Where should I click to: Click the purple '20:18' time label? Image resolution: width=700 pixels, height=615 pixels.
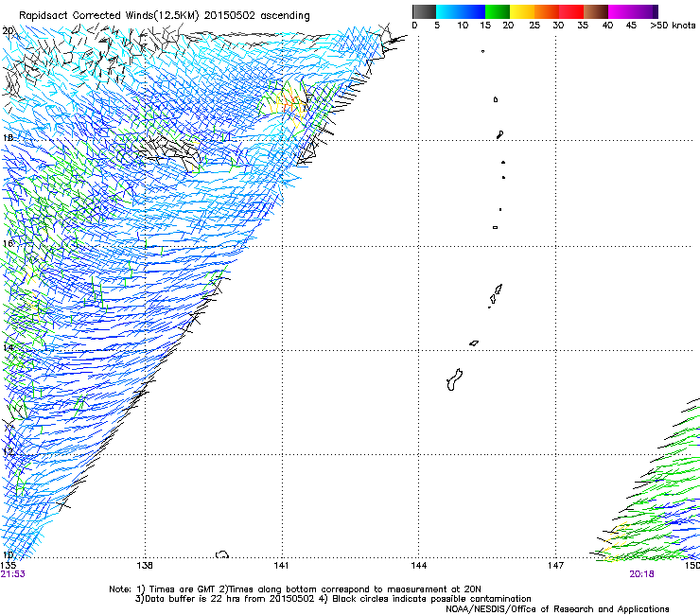[x=642, y=574]
